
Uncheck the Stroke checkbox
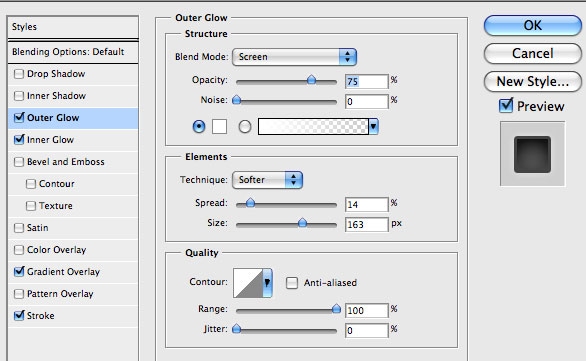pyautogui.click(x=19, y=316)
